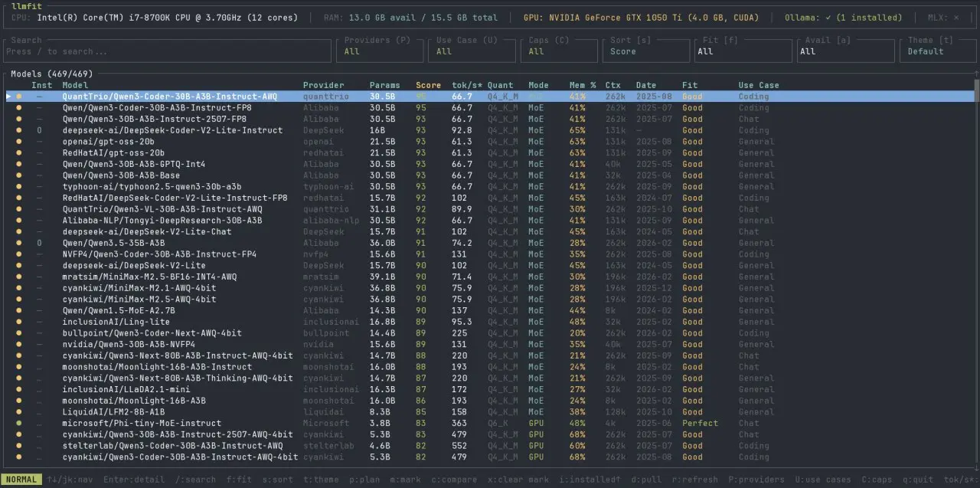
Task: Click the green dot of microsoft/Phi-tiny-MoE-instruct
Action: [x=19, y=423]
